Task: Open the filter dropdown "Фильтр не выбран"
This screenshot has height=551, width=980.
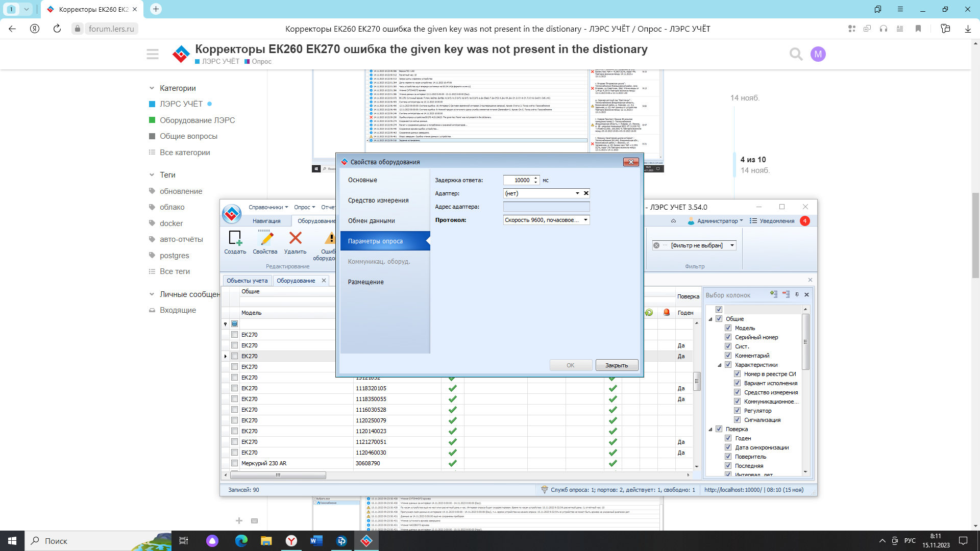Action: click(x=732, y=245)
